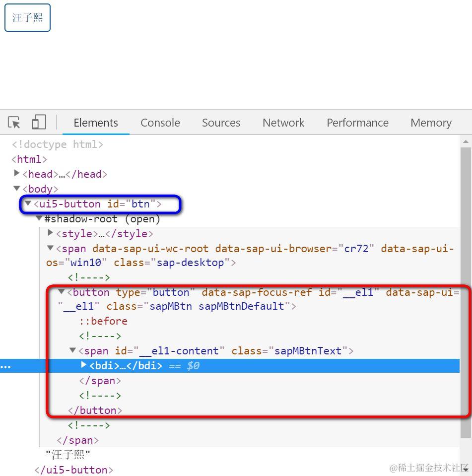Open the Console tab
Screen dimensions: 472x476
click(160, 123)
